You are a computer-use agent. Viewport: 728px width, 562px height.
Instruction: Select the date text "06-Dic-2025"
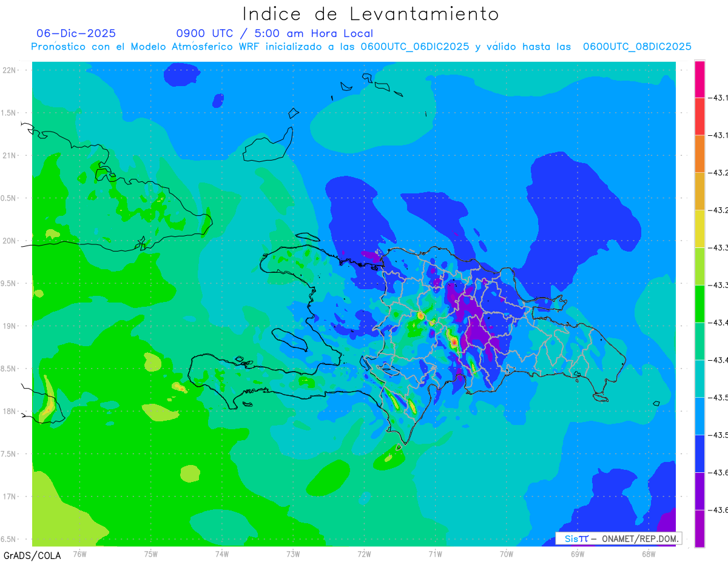(76, 33)
